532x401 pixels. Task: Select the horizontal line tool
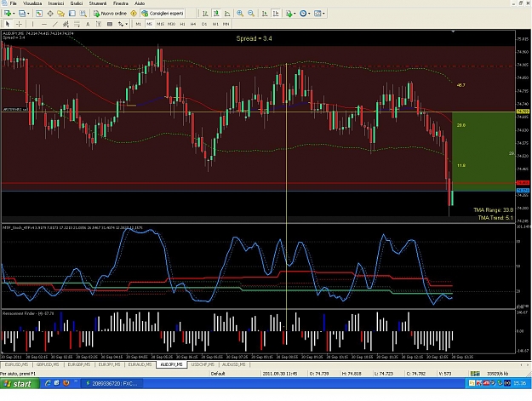tap(43, 24)
